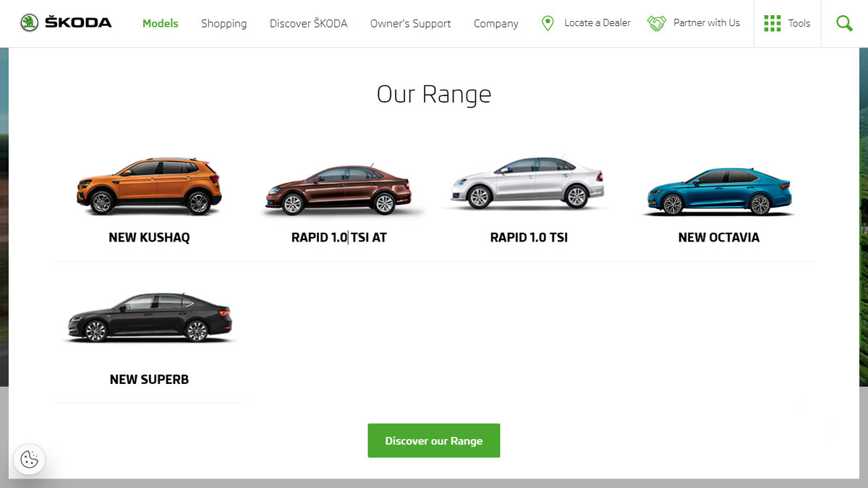868x488 pixels.
Task: Click the Tools grid icon
Action: 773,23
